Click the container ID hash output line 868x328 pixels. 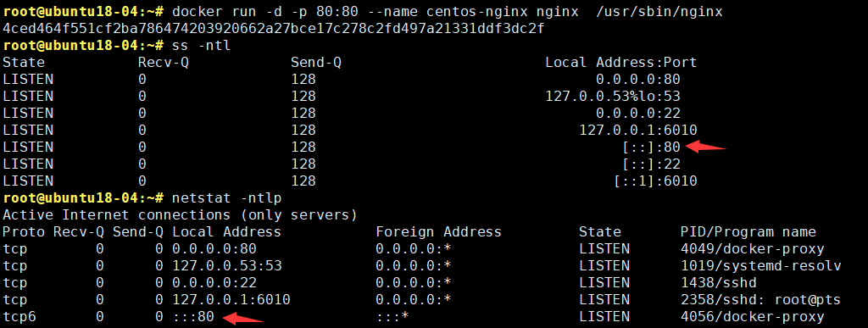tap(274, 28)
